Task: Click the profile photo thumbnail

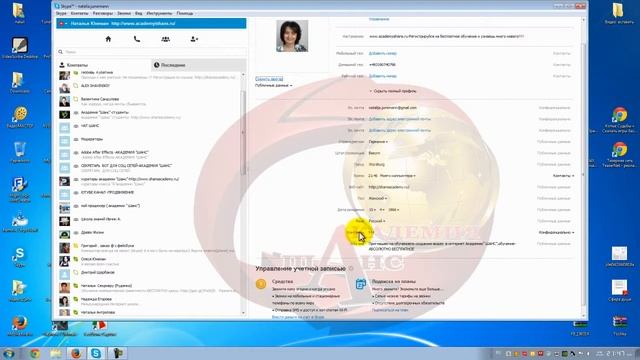Action: pyautogui.click(x=292, y=36)
